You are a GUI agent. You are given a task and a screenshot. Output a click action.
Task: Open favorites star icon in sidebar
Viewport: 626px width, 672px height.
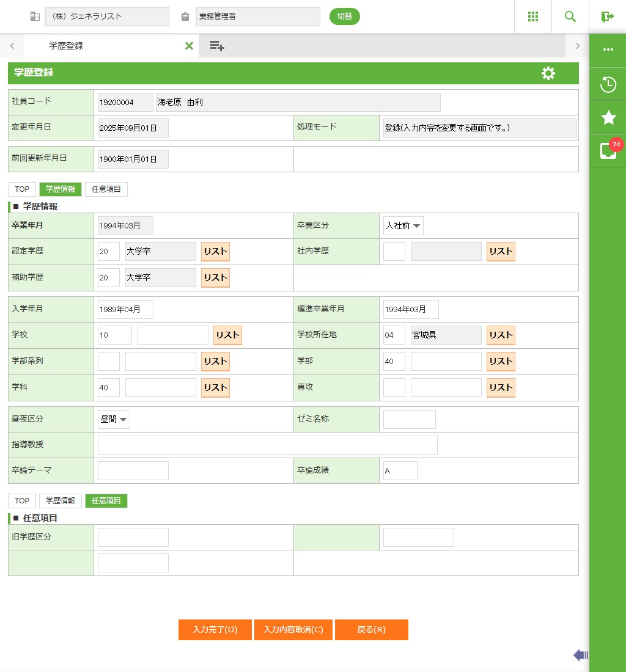tap(608, 118)
